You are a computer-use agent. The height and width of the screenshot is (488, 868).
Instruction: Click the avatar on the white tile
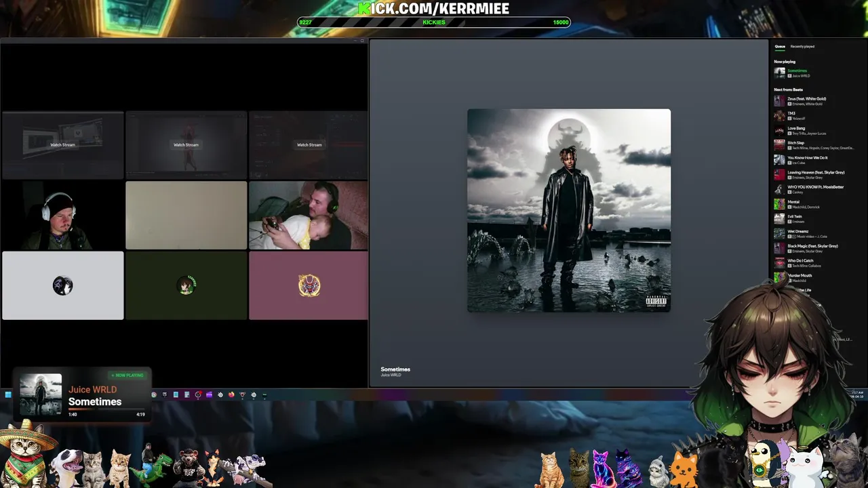point(62,286)
